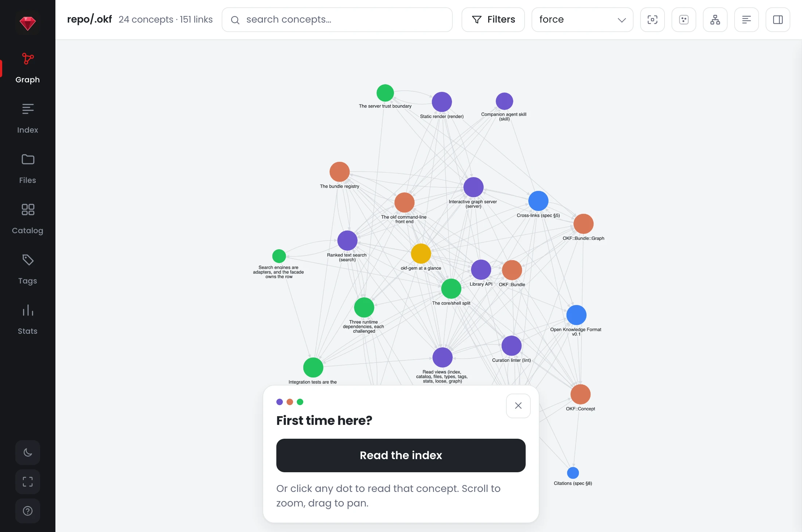Click the Read the index button
Image resolution: width=802 pixels, height=532 pixels.
[401, 455]
